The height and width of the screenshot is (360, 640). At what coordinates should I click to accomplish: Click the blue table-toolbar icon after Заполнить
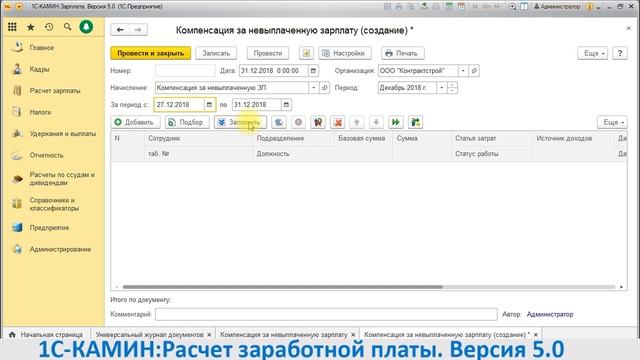pyautogui.click(x=279, y=122)
